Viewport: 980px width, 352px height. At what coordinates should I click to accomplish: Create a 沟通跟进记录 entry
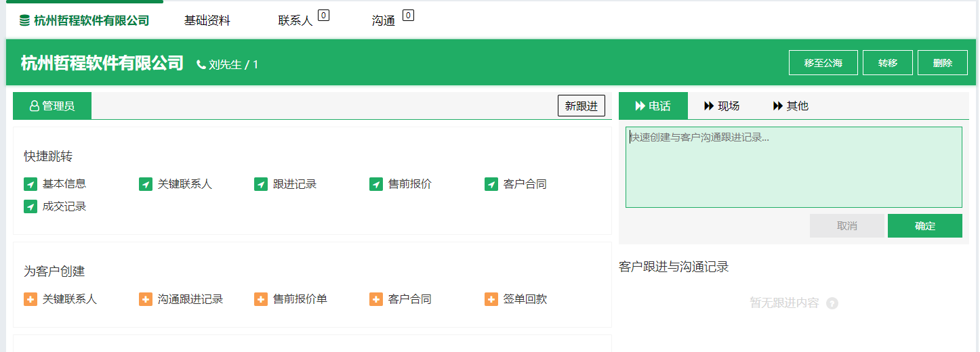[190, 299]
